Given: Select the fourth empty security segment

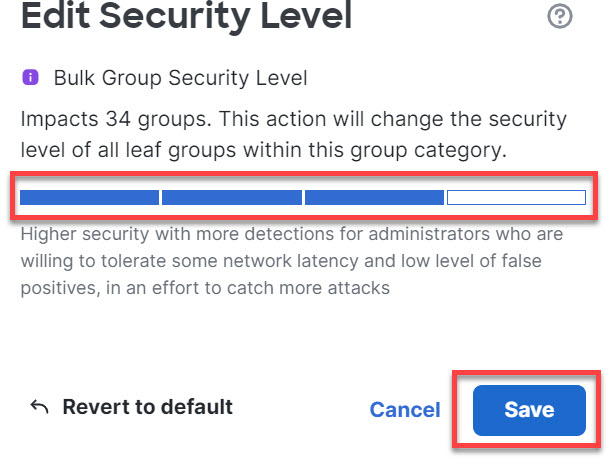Looking at the screenshot, I should [516, 197].
